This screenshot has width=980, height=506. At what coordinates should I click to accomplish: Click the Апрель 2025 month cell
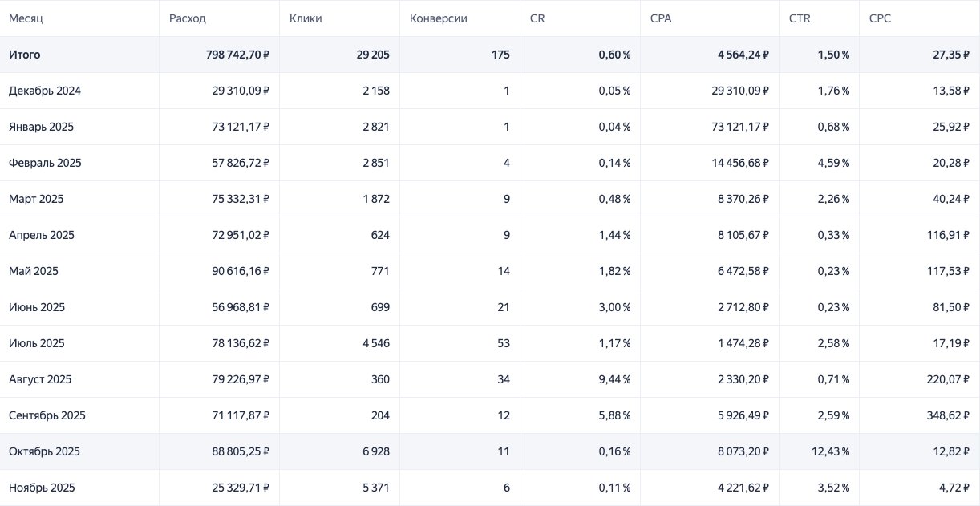coord(42,235)
